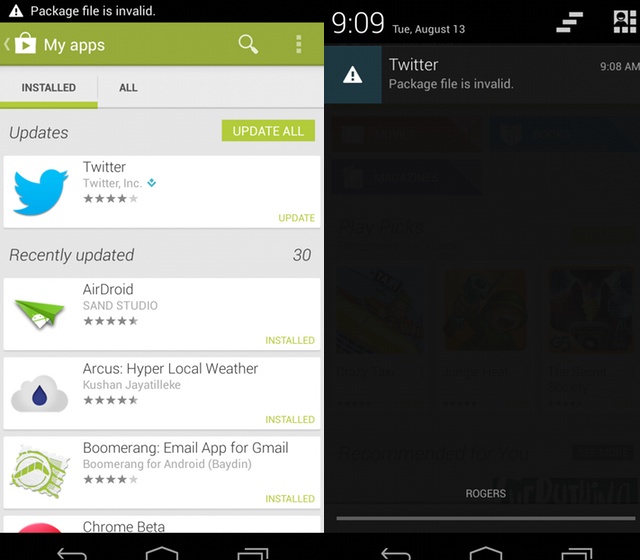Open the left Recent apps button
Image resolution: width=640 pixels, height=560 pixels.
click(x=253, y=553)
